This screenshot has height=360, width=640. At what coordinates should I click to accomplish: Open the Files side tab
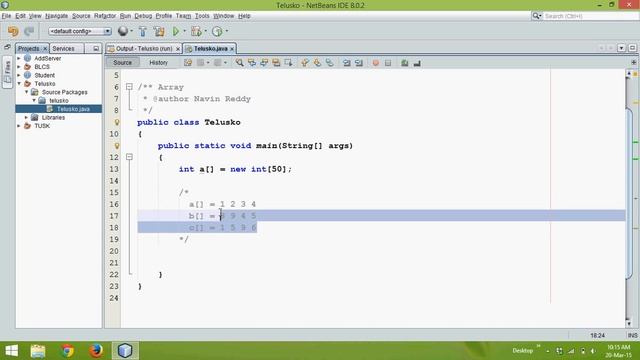7,72
